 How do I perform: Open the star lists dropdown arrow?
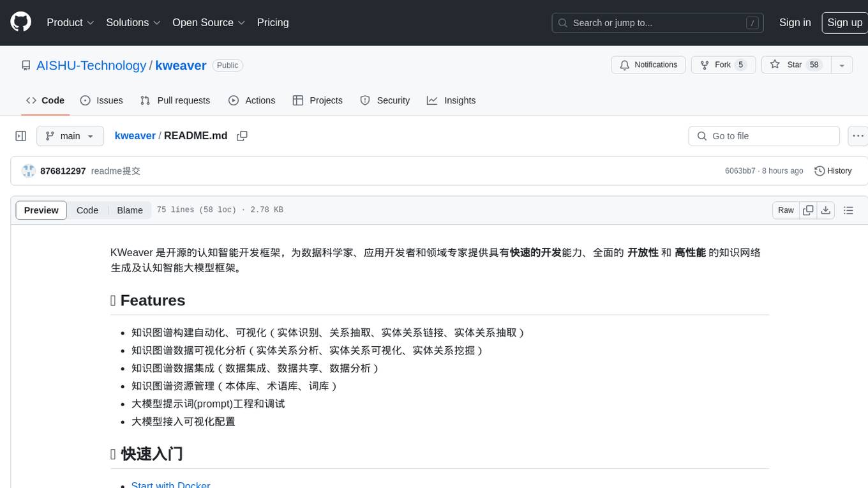click(x=842, y=65)
